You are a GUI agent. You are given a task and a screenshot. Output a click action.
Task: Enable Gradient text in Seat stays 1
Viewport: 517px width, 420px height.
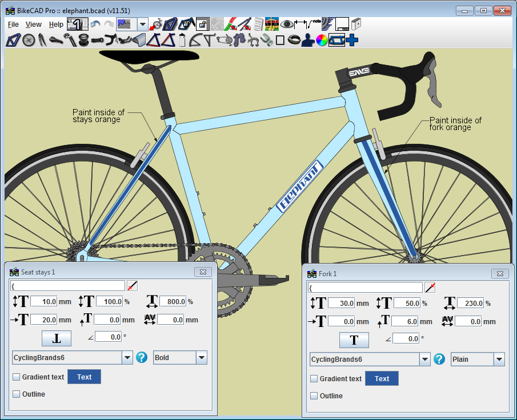16,377
